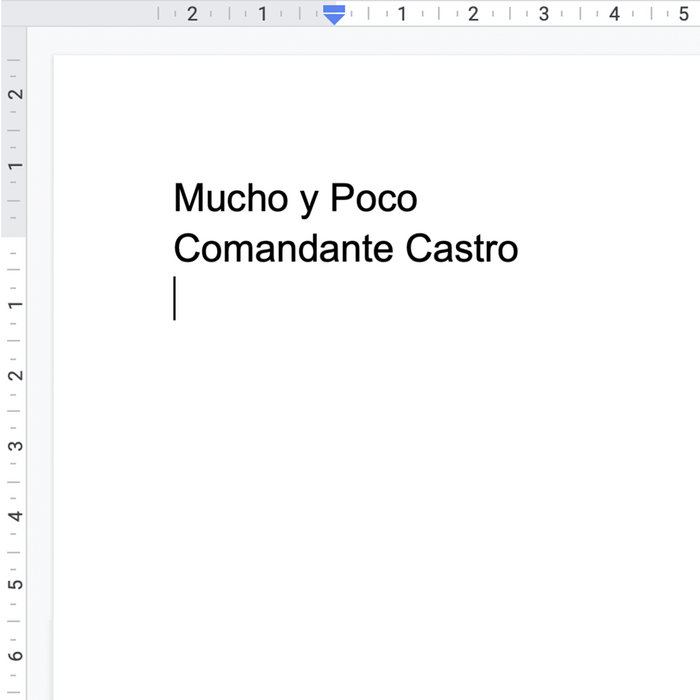The image size is (700, 700).
Task: Click the text line 'Comandante Castro'
Action: pyautogui.click(x=346, y=248)
